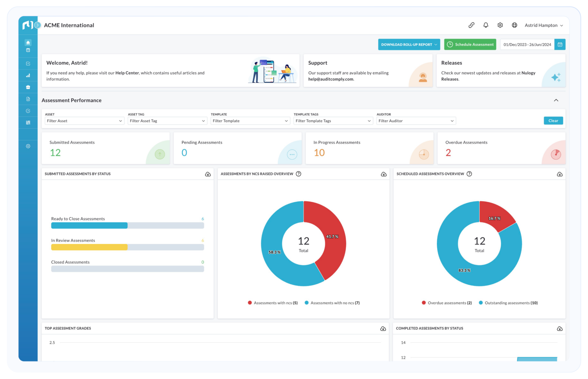Open notifications bell
This screenshot has height=379, width=588.
tap(486, 25)
